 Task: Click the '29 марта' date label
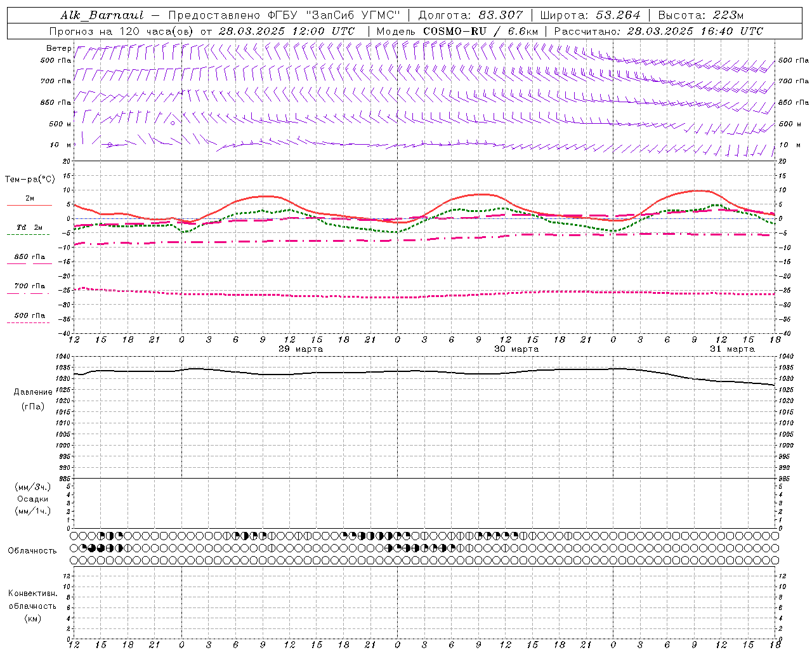[301, 349]
